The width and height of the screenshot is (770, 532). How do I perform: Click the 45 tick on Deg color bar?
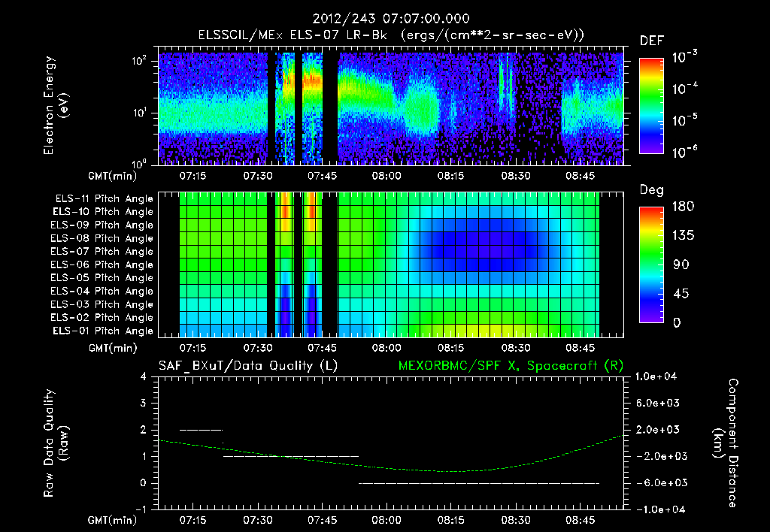(x=680, y=294)
